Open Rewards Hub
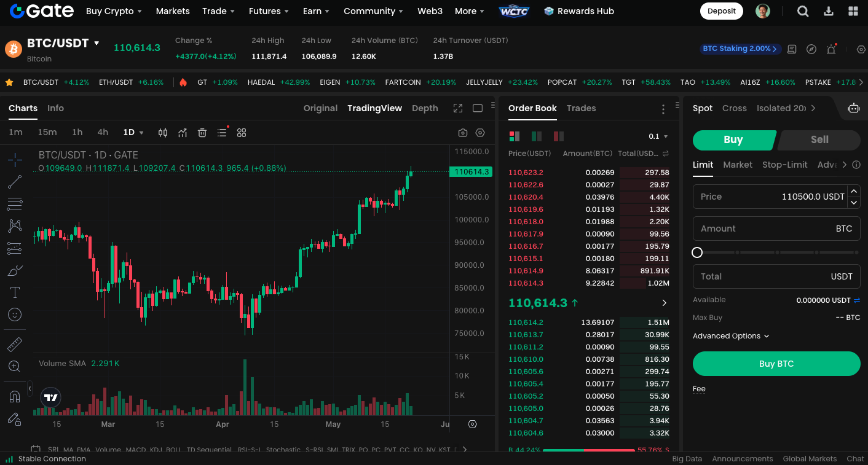The image size is (868, 465). (x=579, y=11)
